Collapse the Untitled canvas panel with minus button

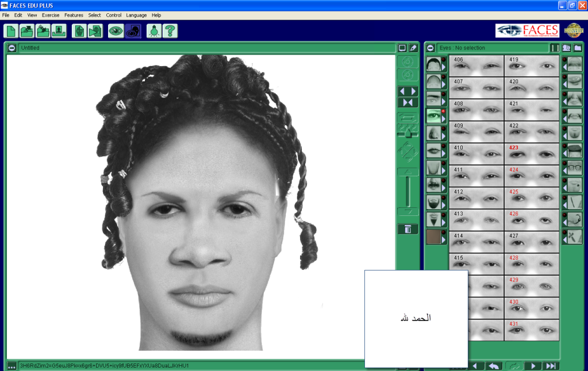click(11, 48)
